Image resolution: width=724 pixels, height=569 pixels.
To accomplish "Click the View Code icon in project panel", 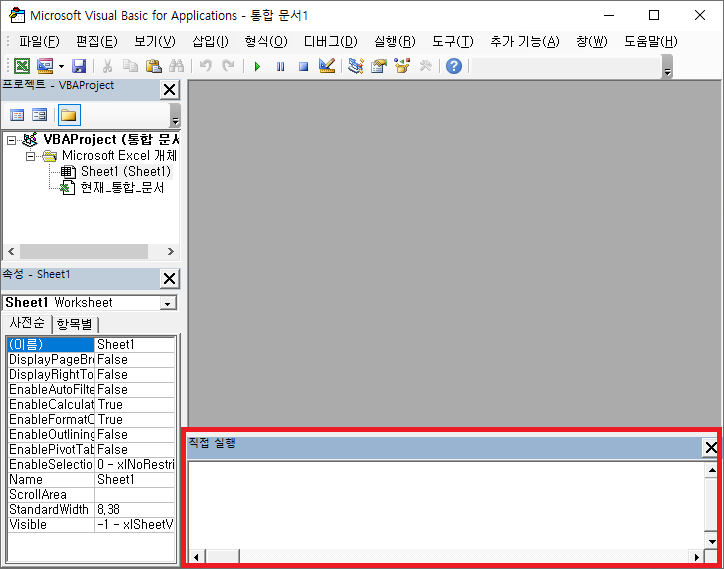I will [x=17, y=115].
